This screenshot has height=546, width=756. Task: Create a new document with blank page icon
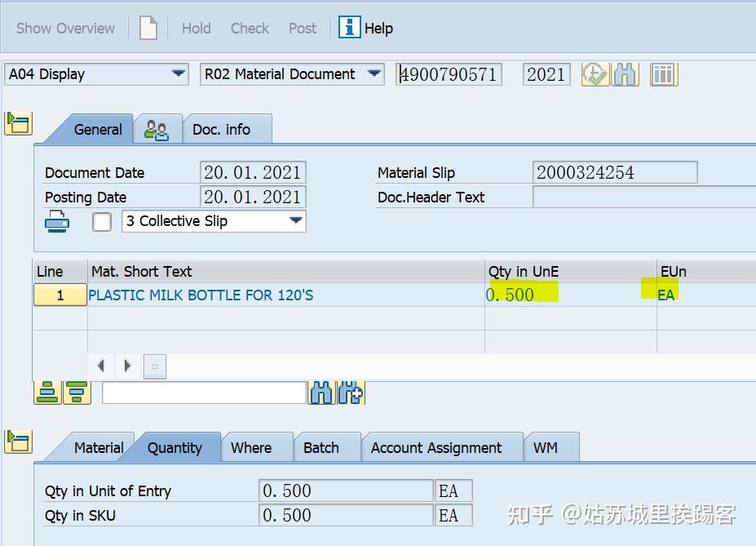(x=148, y=27)
